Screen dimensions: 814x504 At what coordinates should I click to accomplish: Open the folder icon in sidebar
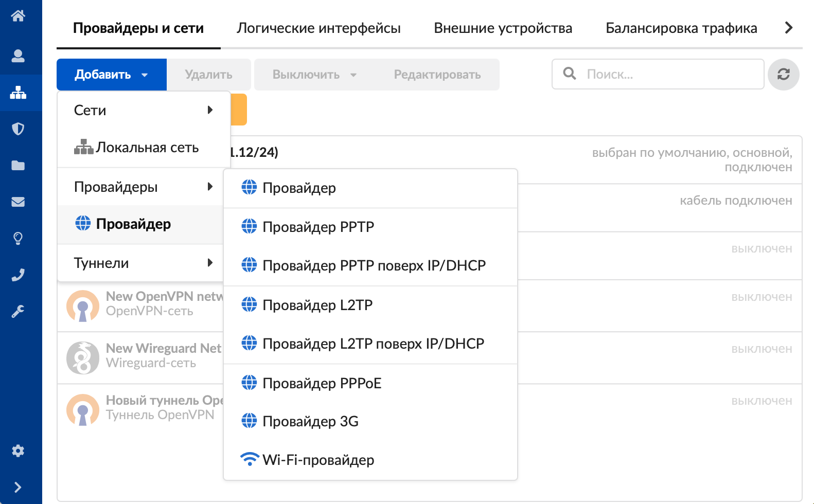pyautogui.click(x=18, y=165)
